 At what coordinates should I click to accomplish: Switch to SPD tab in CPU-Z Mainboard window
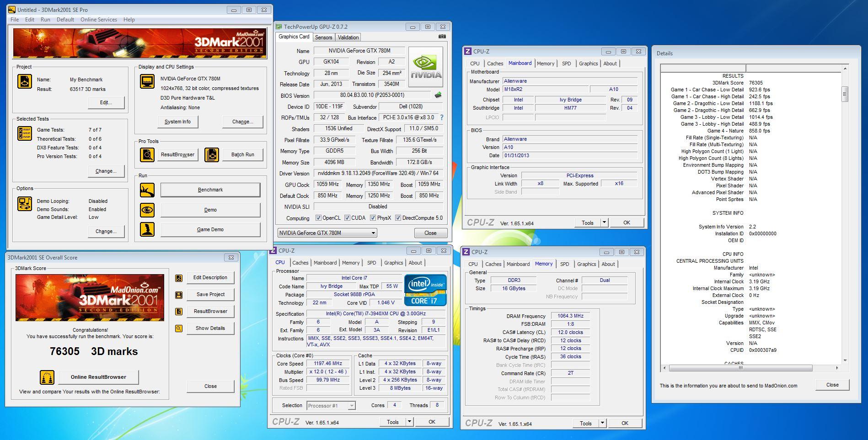(x=566, y=64)
